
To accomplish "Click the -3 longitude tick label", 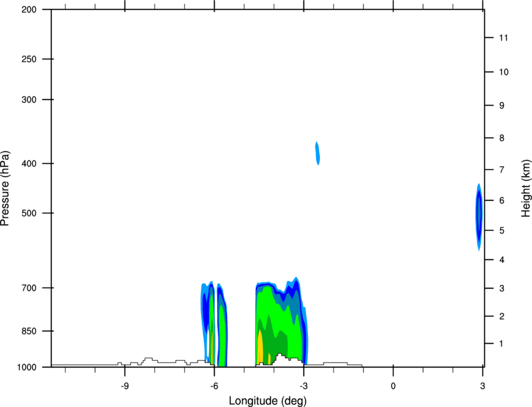I will [304, 386].
